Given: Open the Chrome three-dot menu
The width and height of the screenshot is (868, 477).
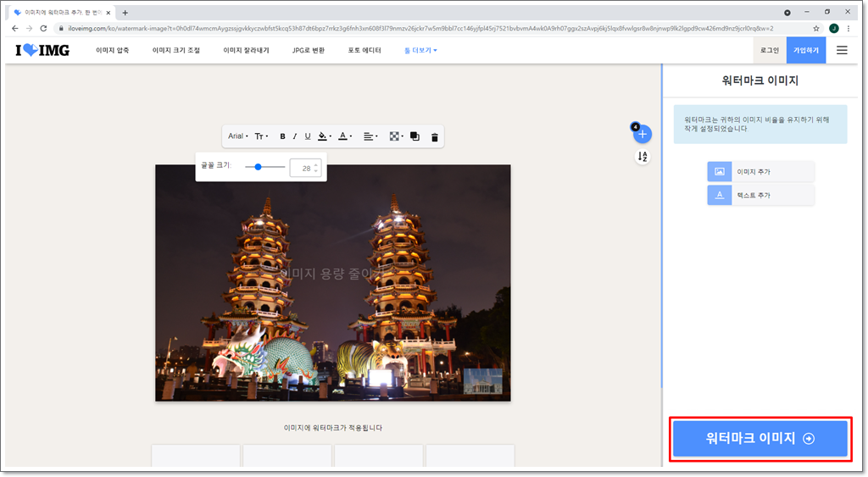Looking at the screenshot, I should (849, 28).
